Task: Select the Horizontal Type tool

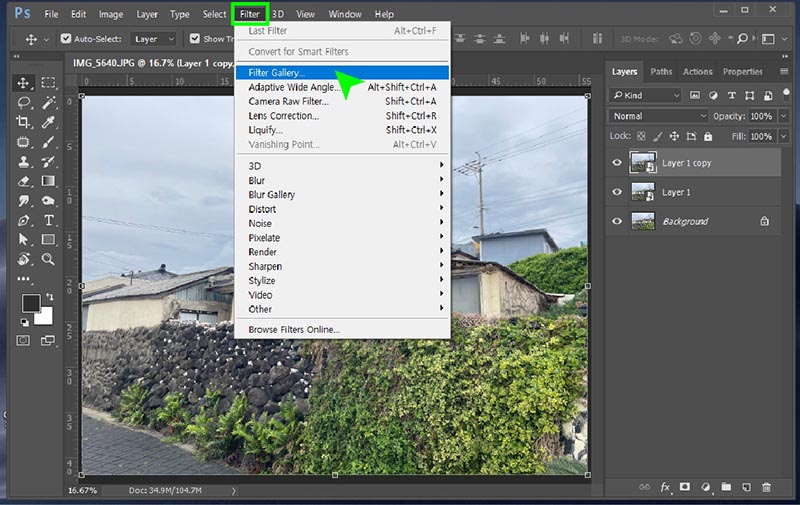Action: tap(48, 220)
